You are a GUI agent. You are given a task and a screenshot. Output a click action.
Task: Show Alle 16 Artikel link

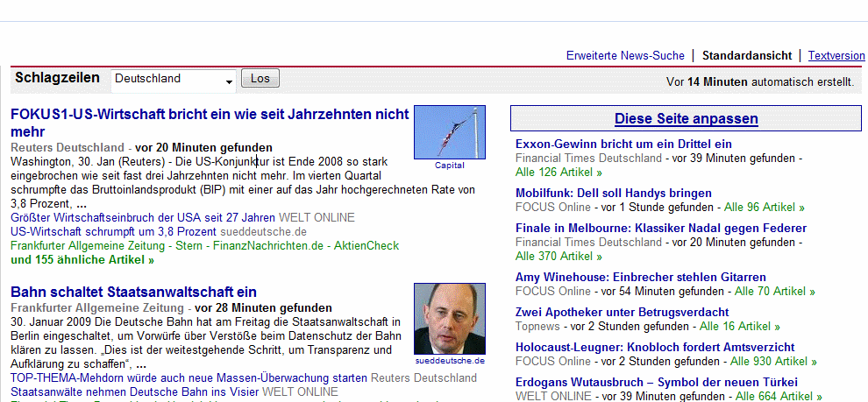click(x=740, y=327)
